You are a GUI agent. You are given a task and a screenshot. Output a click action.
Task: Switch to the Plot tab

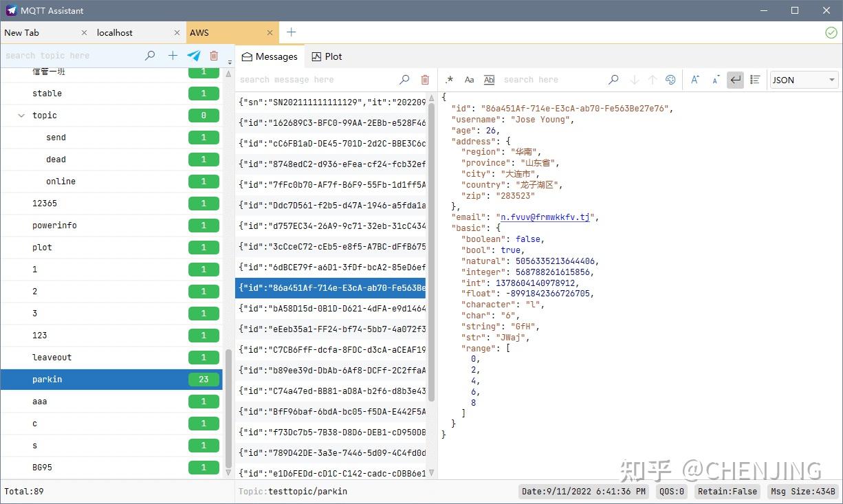click(x=327, y=56)
